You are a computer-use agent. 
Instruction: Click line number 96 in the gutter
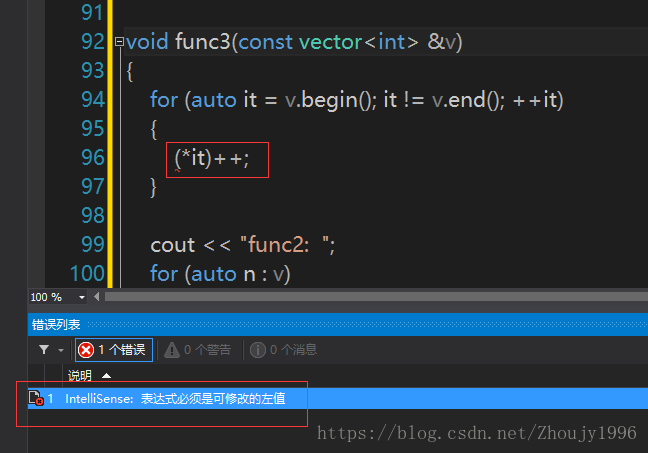[x=93, y=157]
